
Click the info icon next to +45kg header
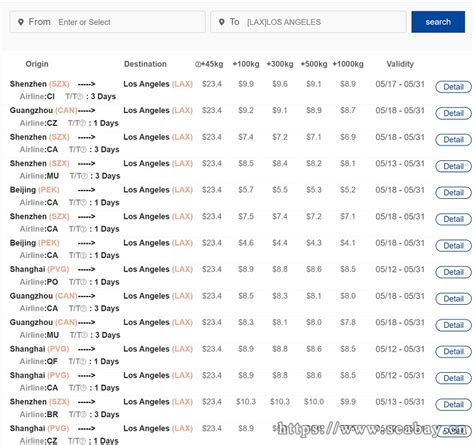(198, 64)
